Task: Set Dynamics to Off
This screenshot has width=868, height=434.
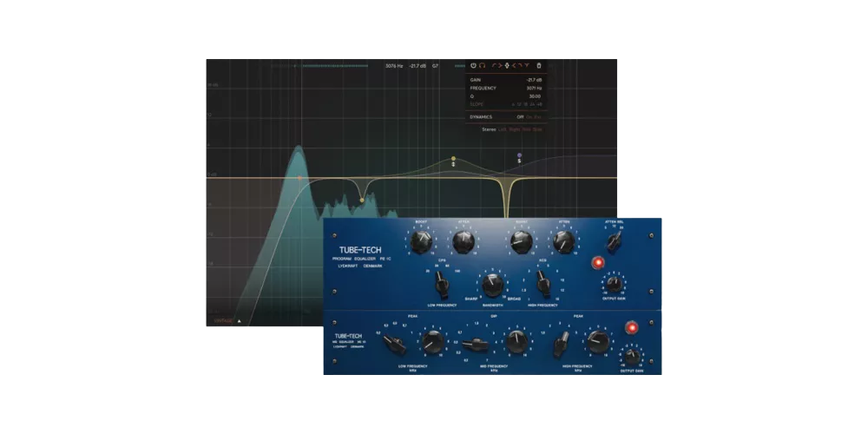Action: (520, 117)
